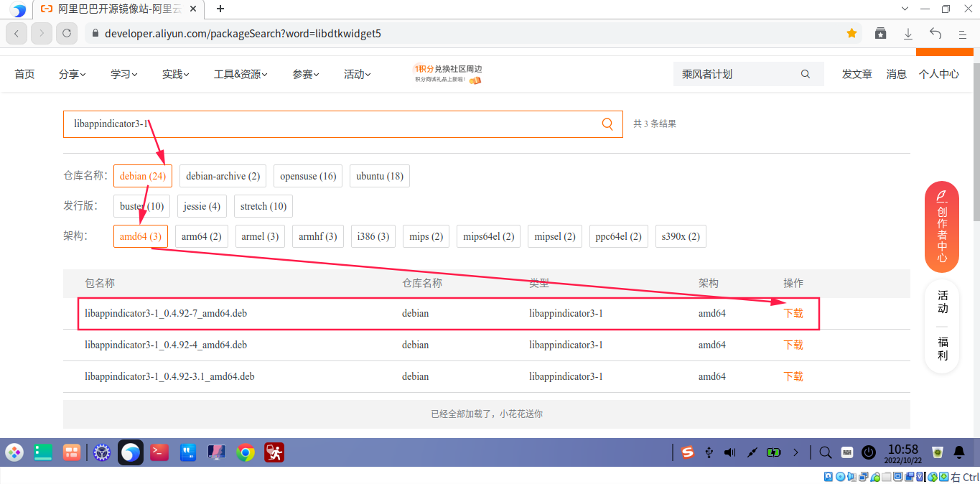Screen dimensions: 980x484
Task: Select the debian-archive (2) repository filter
Action: 223,176
